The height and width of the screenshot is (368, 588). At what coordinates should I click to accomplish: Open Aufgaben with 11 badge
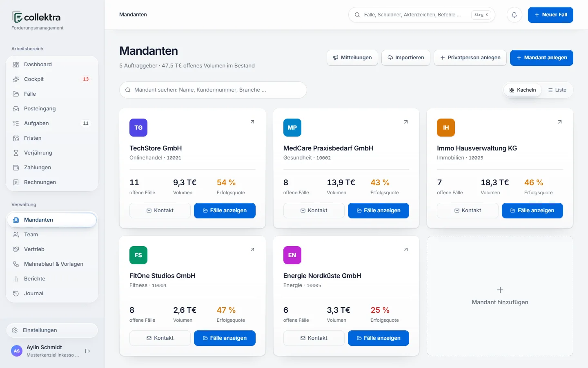coord(52,123)
